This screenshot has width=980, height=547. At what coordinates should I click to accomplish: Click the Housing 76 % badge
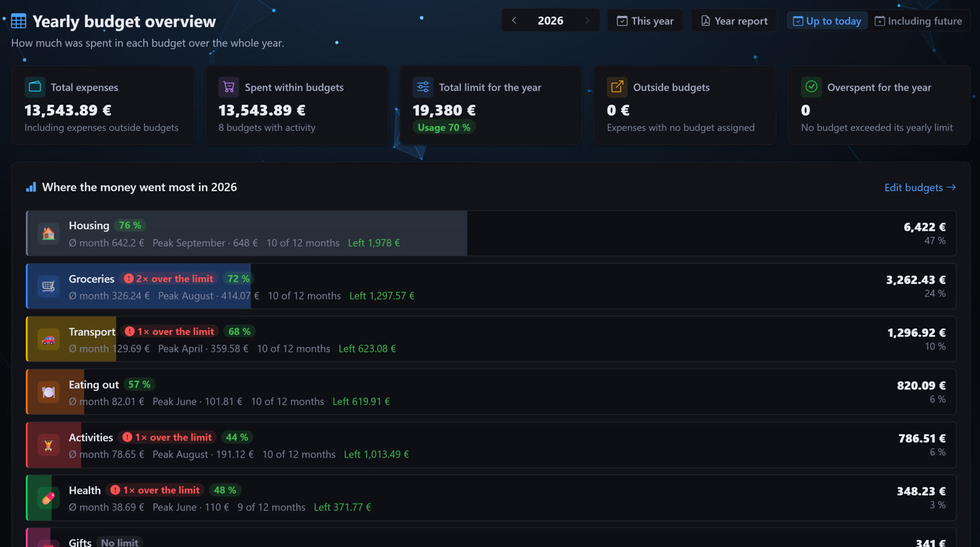(130, 225)
